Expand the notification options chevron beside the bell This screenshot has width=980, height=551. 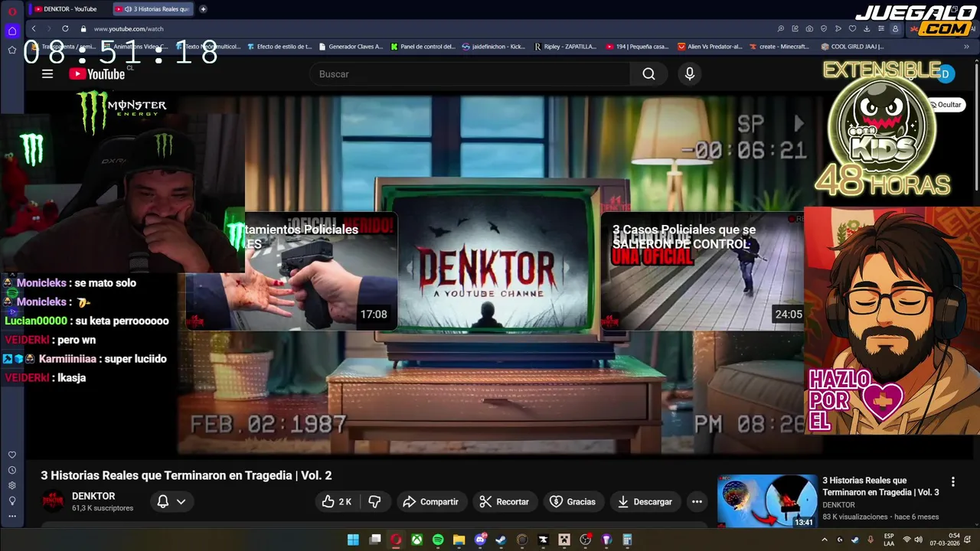click(x=181, y=501)
